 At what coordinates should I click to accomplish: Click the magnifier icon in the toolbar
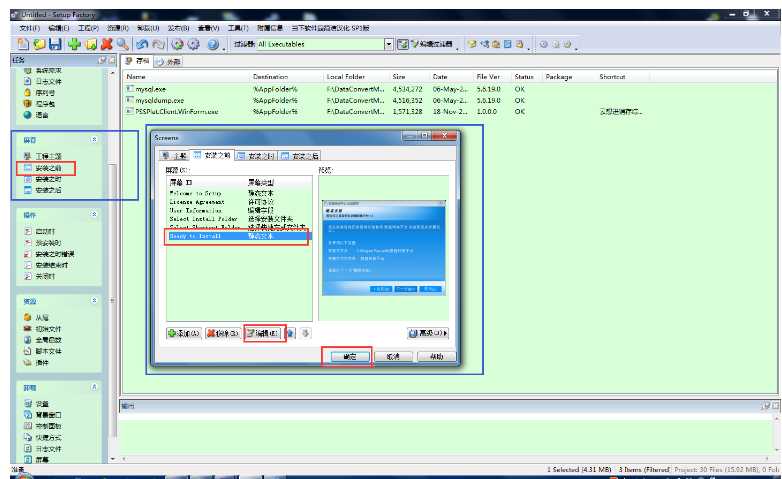pos(123,44)
